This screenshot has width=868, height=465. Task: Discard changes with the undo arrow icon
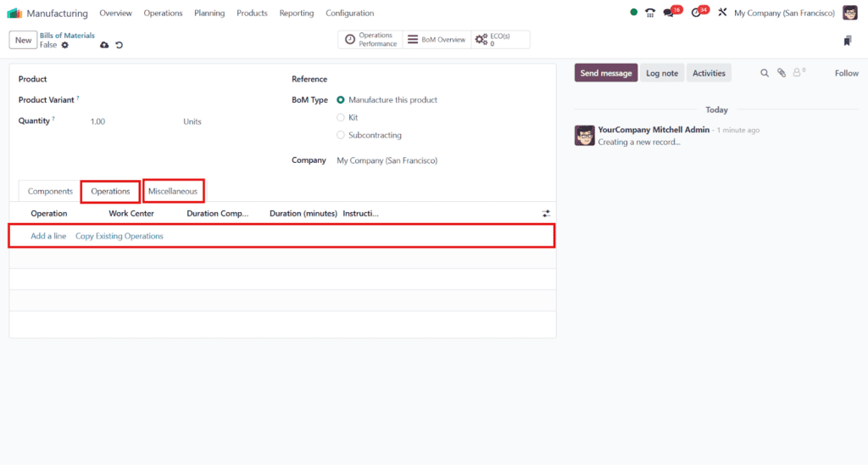point(119,45)
